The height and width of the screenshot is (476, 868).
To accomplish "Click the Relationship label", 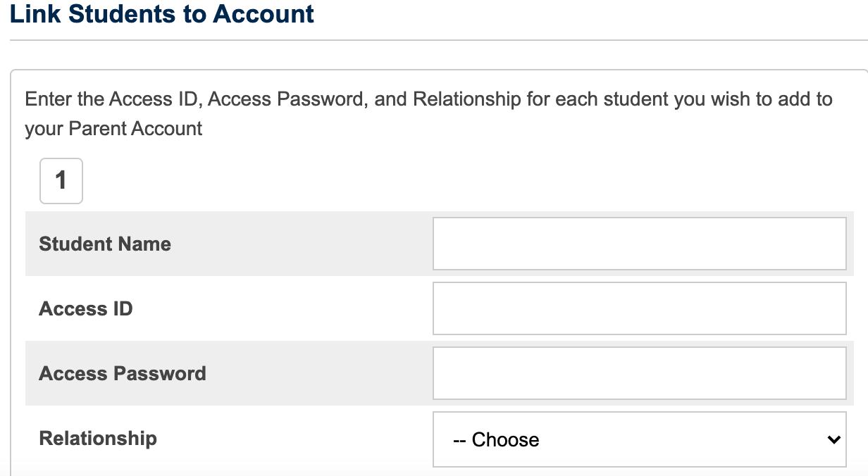I will click(98, 439).
